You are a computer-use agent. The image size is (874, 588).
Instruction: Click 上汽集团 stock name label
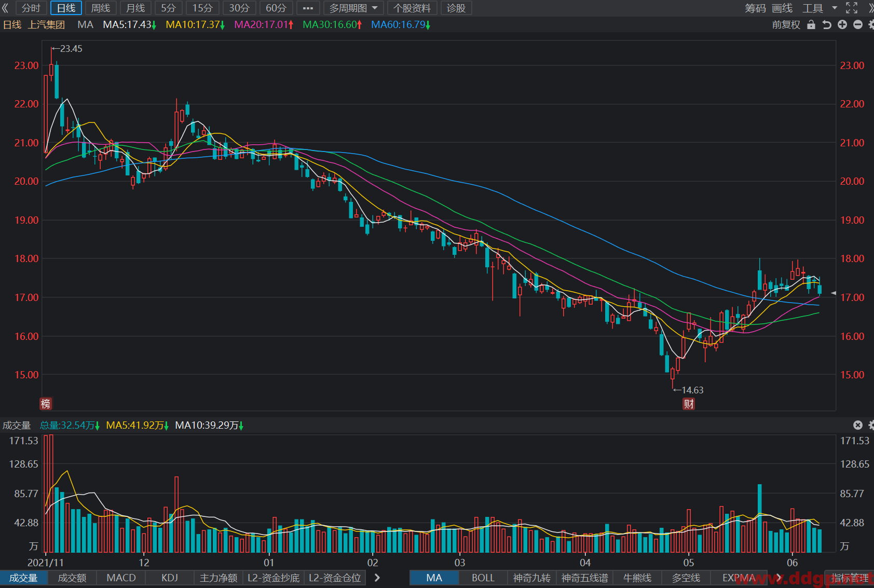[x=46, y=24]
